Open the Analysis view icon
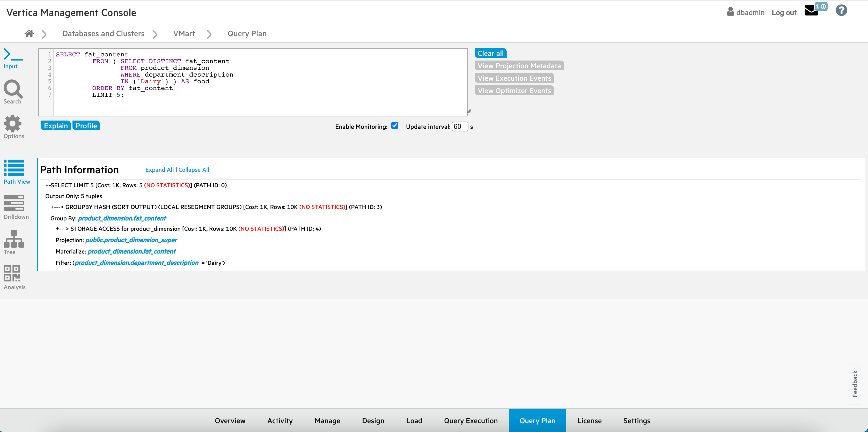The height and width of the screenshot is (432, 868). [x=12, y=273]
